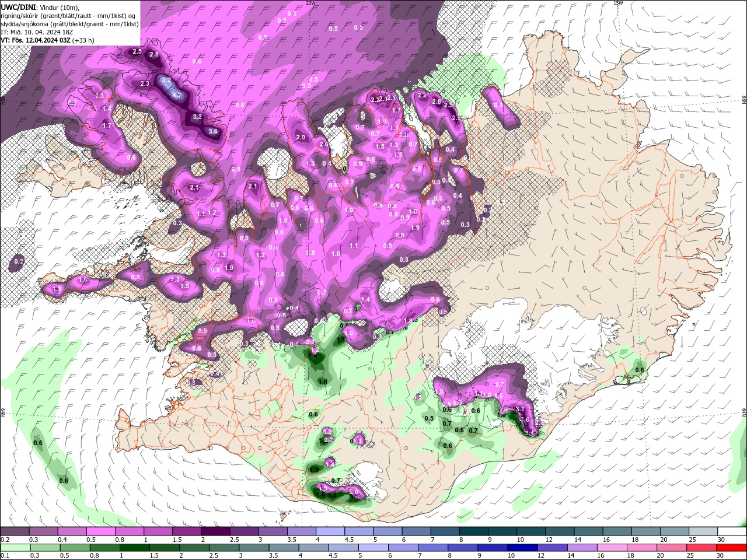This screenshot has width=747, height=560.
Task: Select the violet 12–14 rain swatch
Action: [x=553, y=548]
